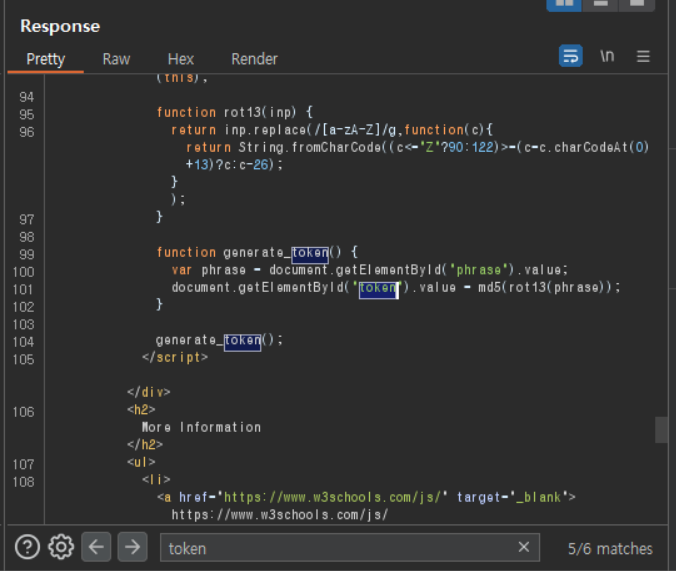
Task: Click highlighted token in 'generate_token();' call
Action: click(x=242, y=341)
